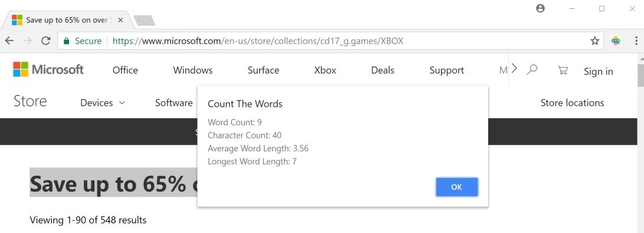
Task: Click the Microsoft logo
Action: click(x=48, y=70)
